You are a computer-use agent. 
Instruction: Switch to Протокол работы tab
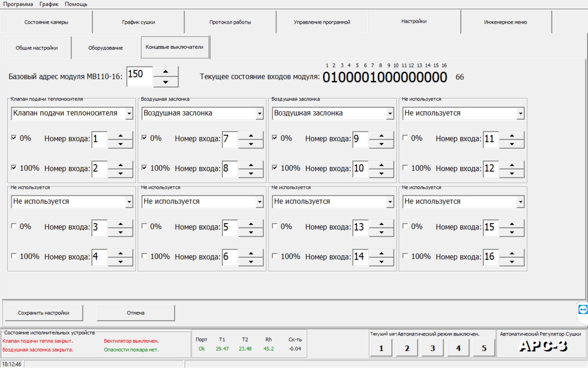coord(230,22)
